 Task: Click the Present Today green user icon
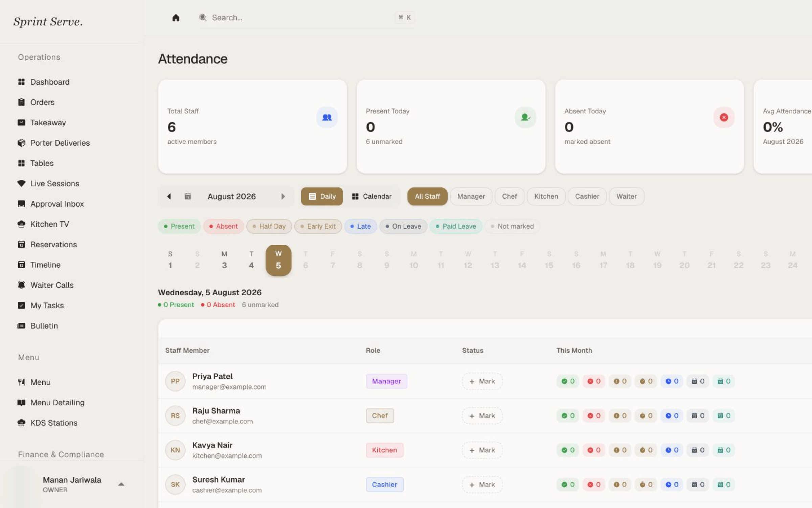click(525, 118)
